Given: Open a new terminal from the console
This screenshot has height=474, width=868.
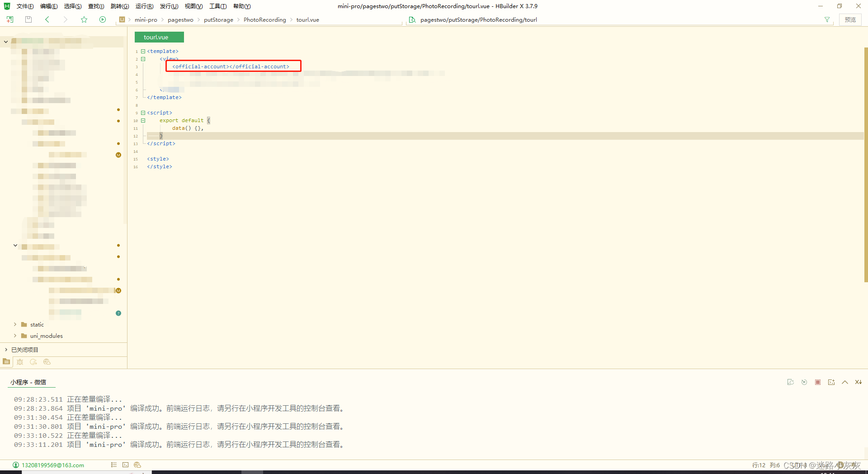Looking at the screenshot, I should [831, 382].
